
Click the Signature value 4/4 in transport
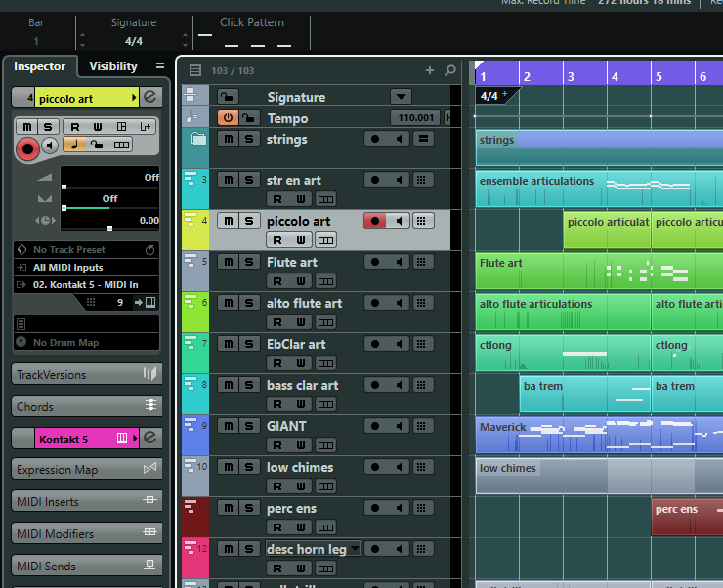(134, 41)
